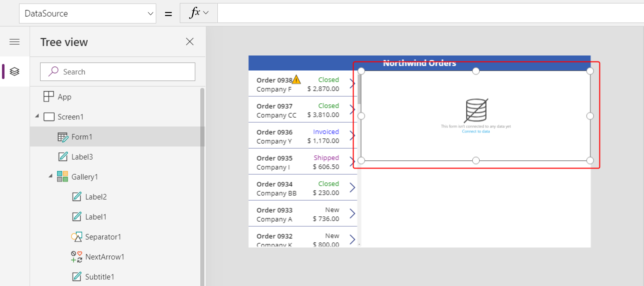Click the Subtitle1 edit icon
Viewport: 644px width, 286px height.
[x=76, y=276]
